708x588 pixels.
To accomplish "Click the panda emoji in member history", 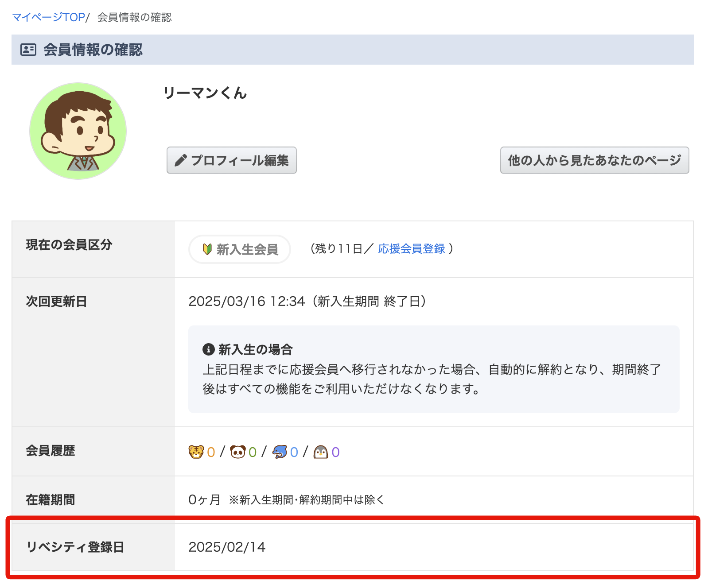I will 237,452.
